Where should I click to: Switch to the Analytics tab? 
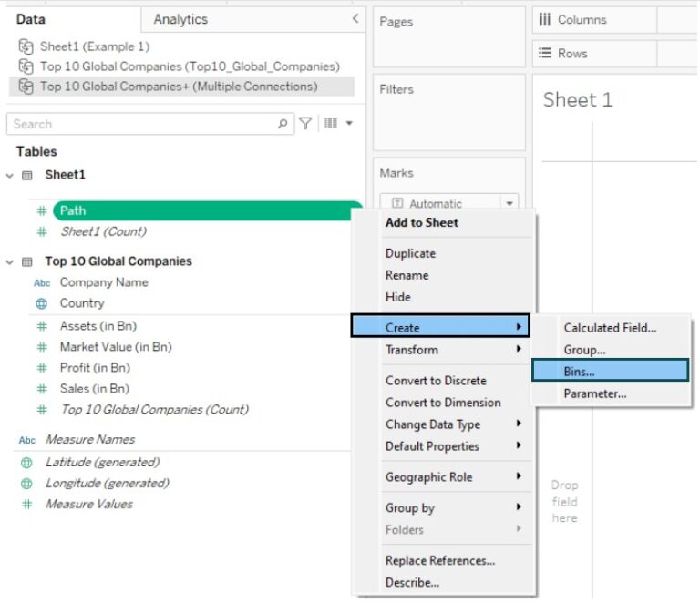click(180, 19)
